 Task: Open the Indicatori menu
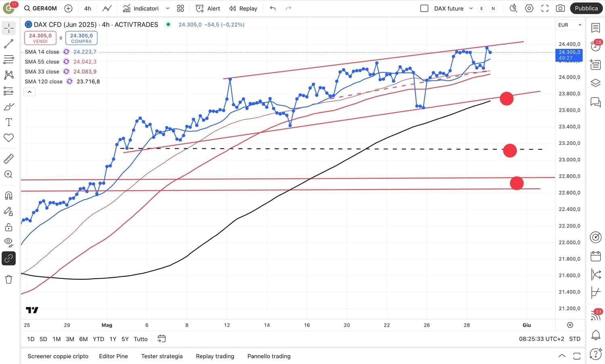coord(141,8)
